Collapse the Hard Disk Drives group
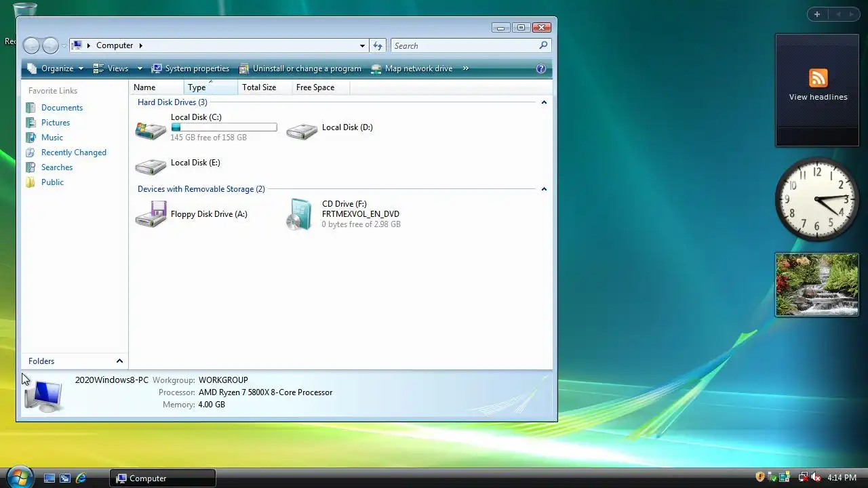This screenshot has height=488, width=868. [x=544, y=102]
